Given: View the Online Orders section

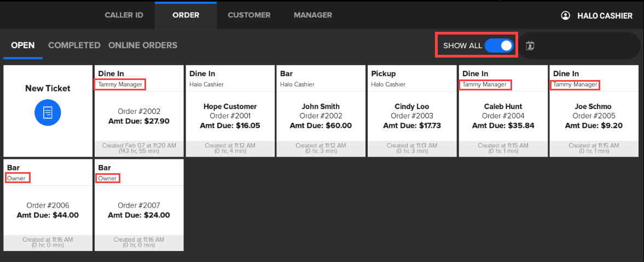Looking at the screenshot, I should coord(143,45).
